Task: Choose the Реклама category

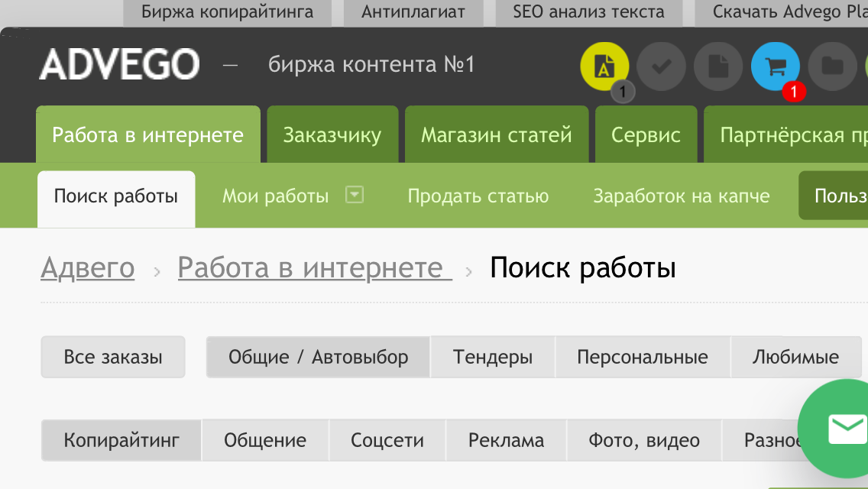Action: tap(506, 440)
